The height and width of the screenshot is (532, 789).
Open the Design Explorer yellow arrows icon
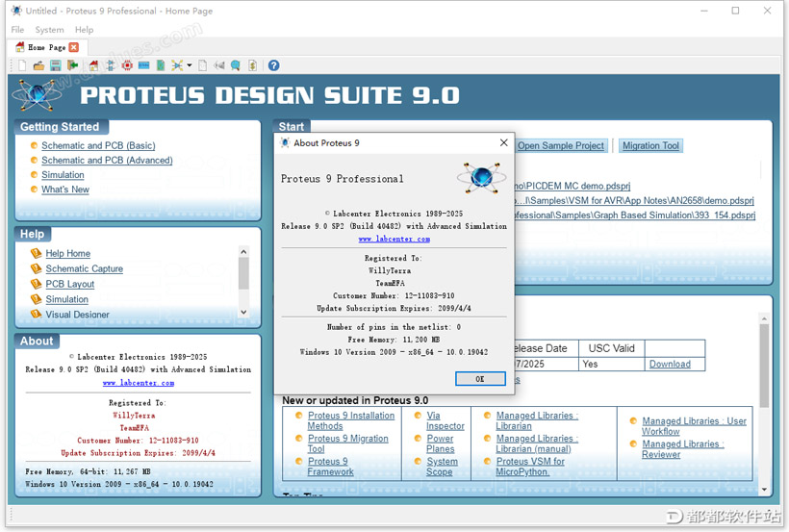click(x=177, y=65)
